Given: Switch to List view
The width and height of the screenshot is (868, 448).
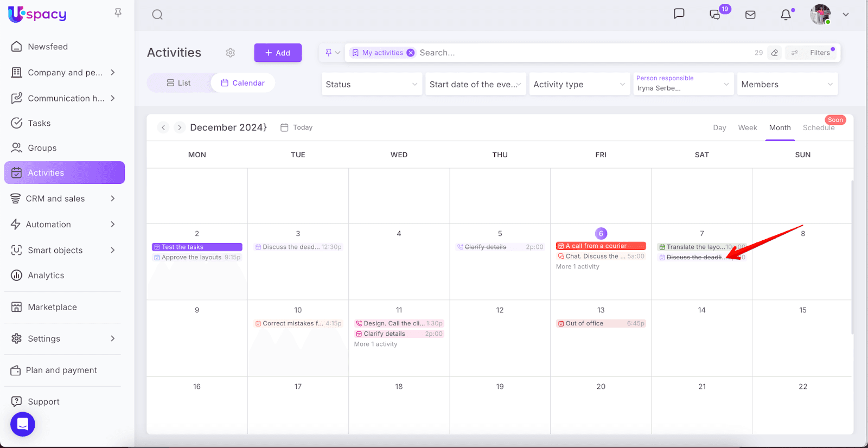Looking at the screenshot, I should (179, 83).
